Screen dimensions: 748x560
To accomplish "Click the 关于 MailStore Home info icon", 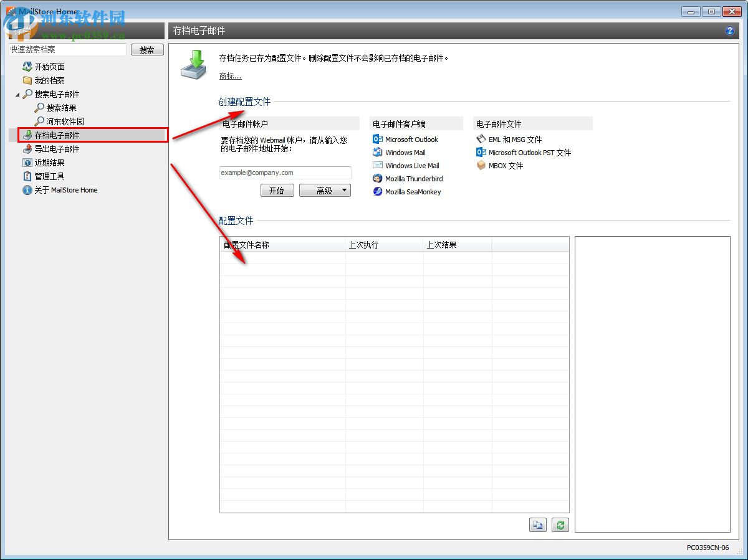I will click(x=27, y=190).
